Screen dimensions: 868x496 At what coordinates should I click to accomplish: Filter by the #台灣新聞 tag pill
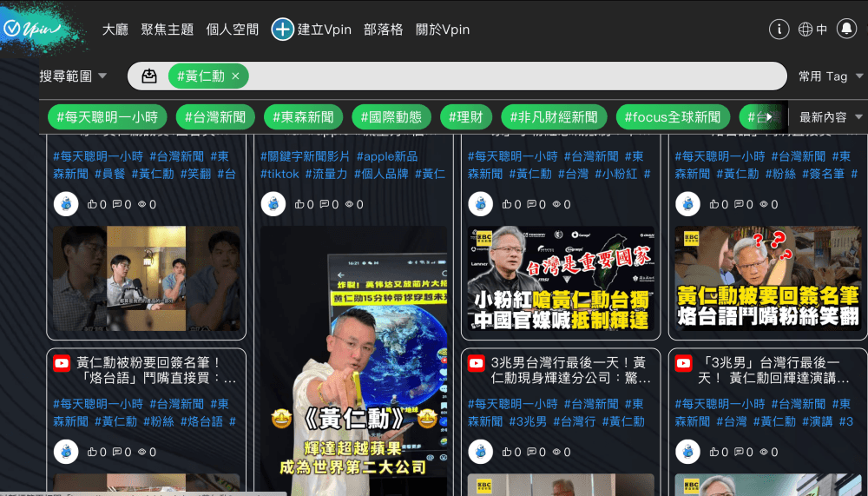click(x=215, y=117)
